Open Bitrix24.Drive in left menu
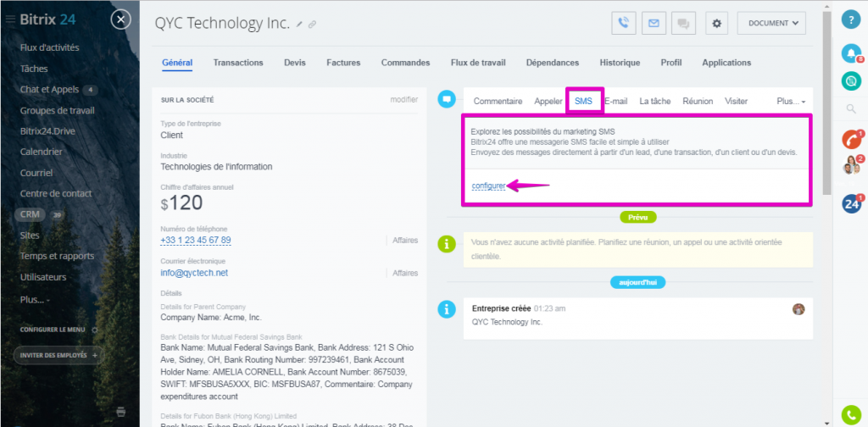Screen dimensions: 868x427 point(47,131)
